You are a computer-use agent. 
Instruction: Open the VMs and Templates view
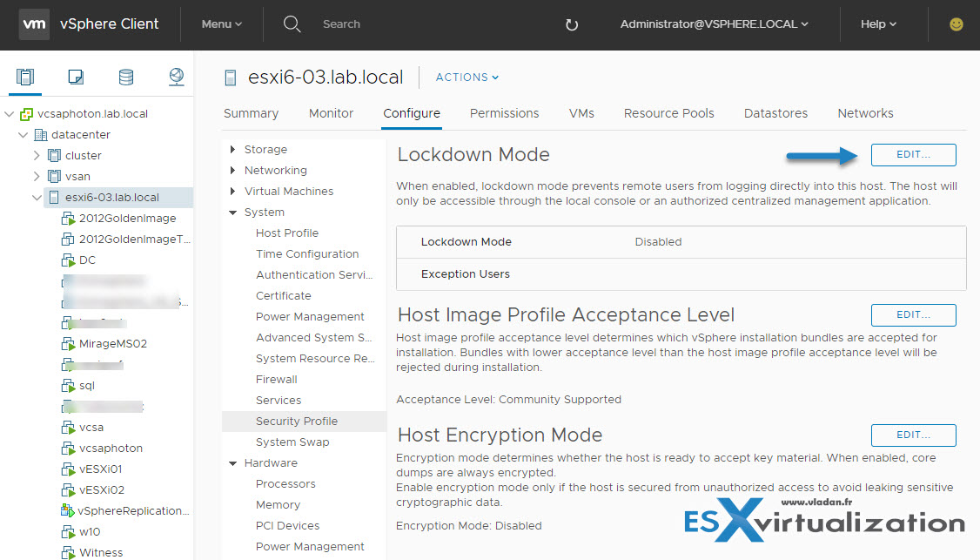[76, 77]
